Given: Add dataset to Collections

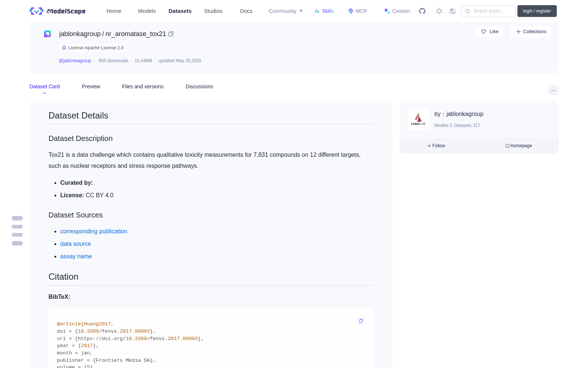Looking at the screenshot, I should (531, 32).
